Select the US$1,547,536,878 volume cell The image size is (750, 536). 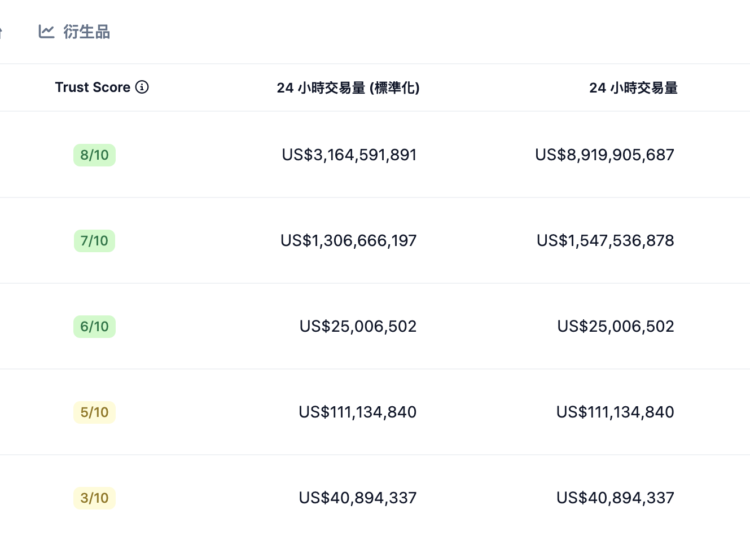pyautogui.click(x=605, y=241)
